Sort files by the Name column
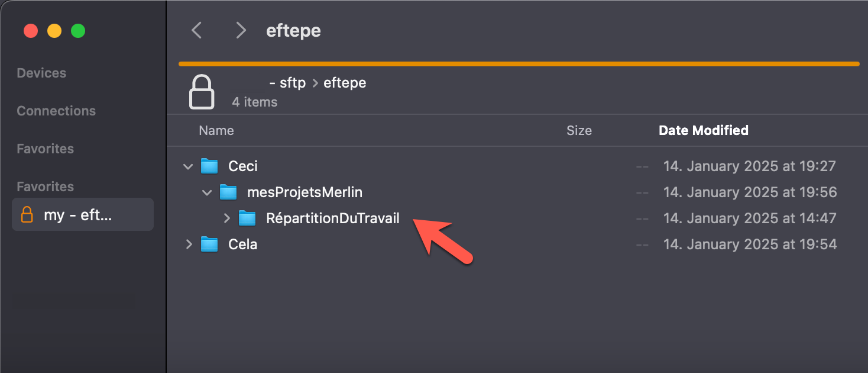This screenshot has width=868, height=373. pyautogui.click(x=216, y=130)
